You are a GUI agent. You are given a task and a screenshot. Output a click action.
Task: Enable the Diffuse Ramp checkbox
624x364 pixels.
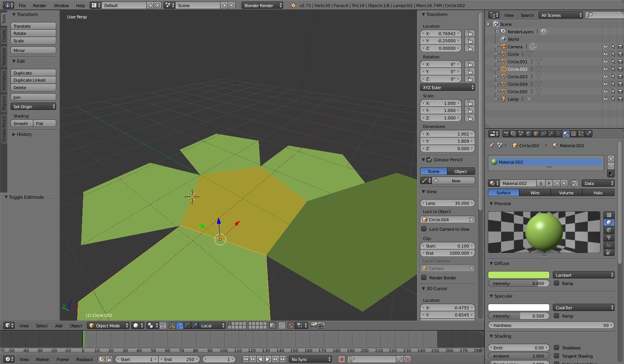click(556, 283)
